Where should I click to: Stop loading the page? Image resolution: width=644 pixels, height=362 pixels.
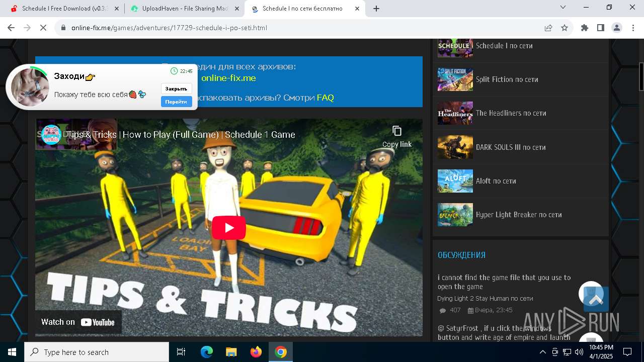pos(43,28)
